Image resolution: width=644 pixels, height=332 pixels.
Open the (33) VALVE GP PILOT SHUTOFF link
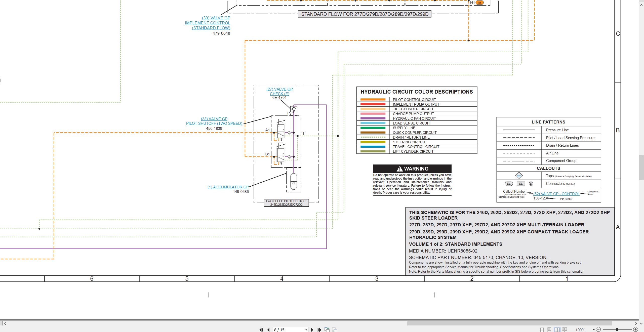tap(214, 121)
